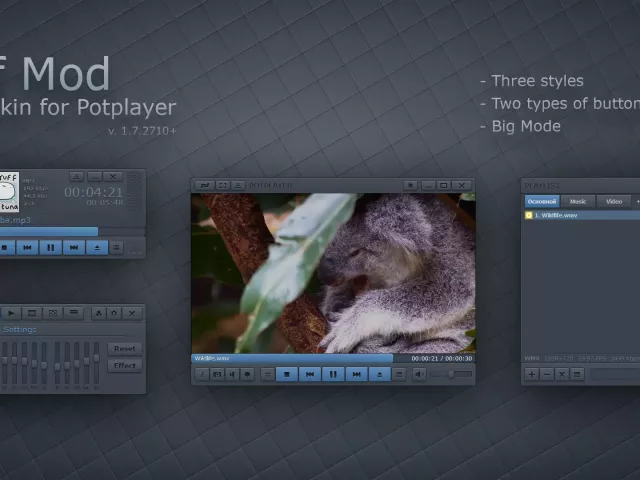Mute the video player's sound
The height and width of the screenshot is (480, 640).
click(419, 374)
